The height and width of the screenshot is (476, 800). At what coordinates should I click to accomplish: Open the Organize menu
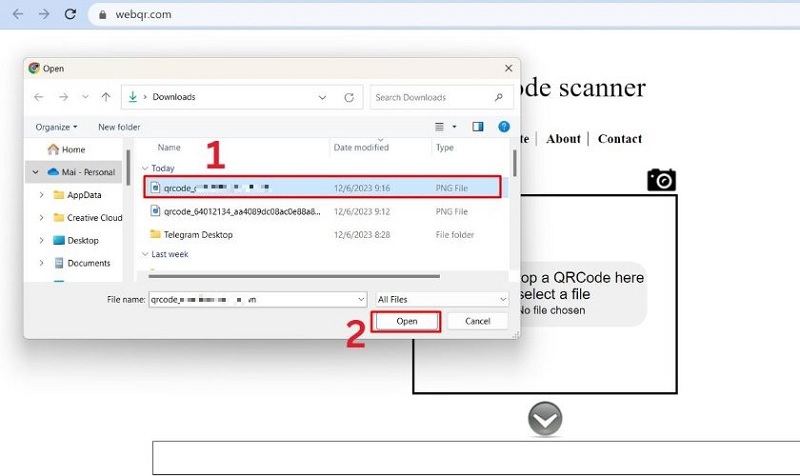(x=56, y=127)
